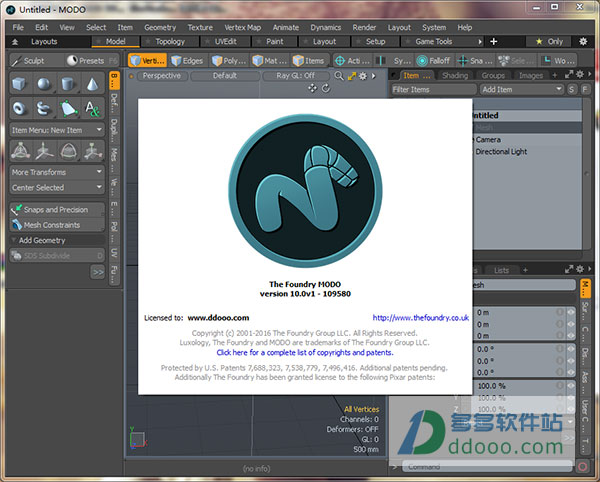Toggle the F filter button in Items
The width and height of the screenshot is (600, 482).
pos(585,90)
